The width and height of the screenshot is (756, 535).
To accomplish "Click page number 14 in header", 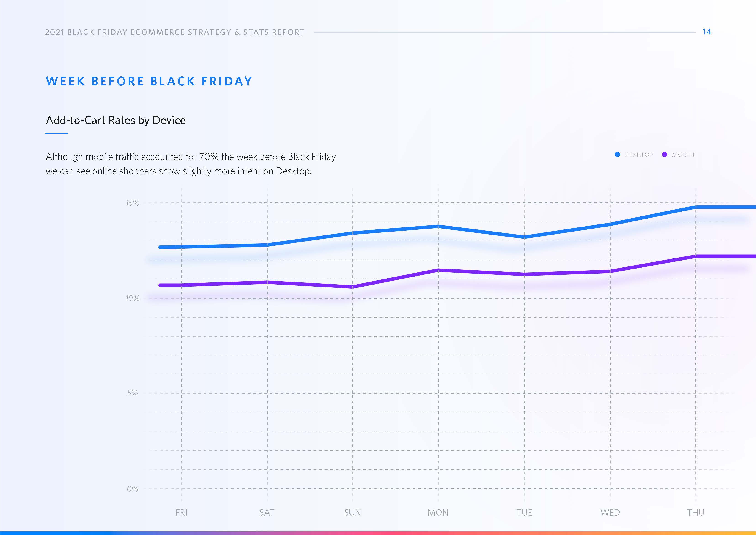I will (707, 32).
